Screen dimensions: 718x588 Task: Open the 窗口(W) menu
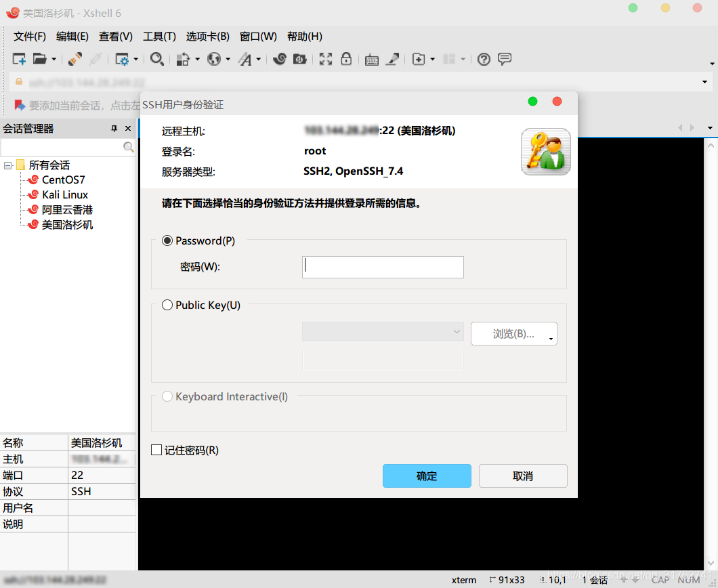258,36
